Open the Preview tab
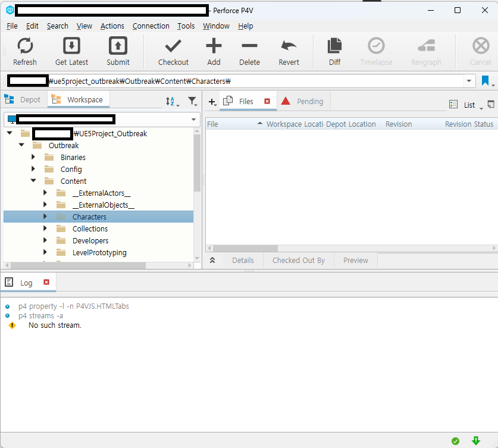The image size is (498, 448). pos(356,261)
